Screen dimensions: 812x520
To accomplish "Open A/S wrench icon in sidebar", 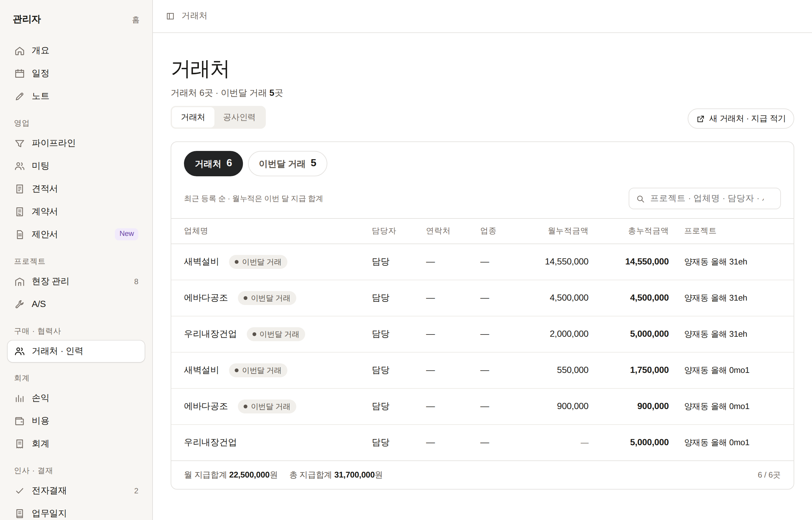I will (x=20, y=304).
